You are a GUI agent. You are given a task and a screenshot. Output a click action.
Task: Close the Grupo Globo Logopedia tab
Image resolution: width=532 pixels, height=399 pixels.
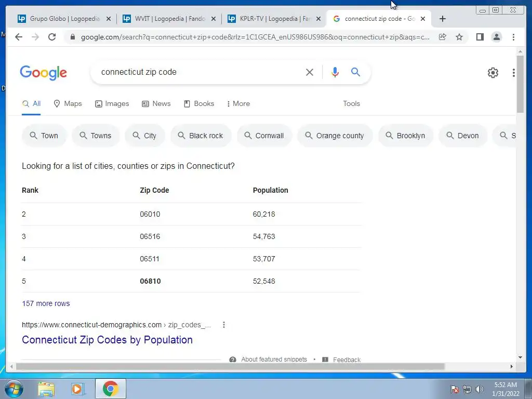(109, 19)
